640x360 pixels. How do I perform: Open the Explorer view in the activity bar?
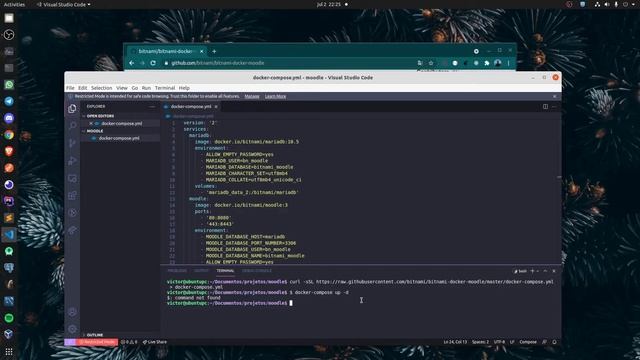click(72, 109)
